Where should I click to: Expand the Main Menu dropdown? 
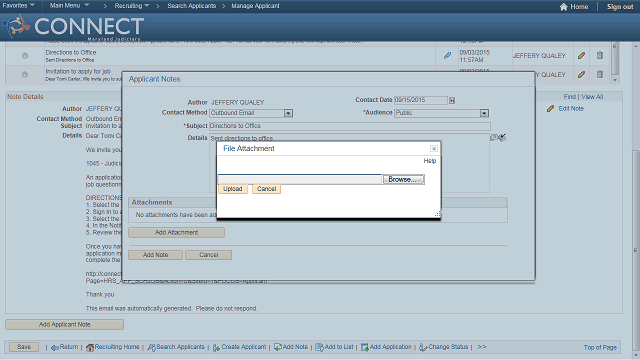point(69,6)
